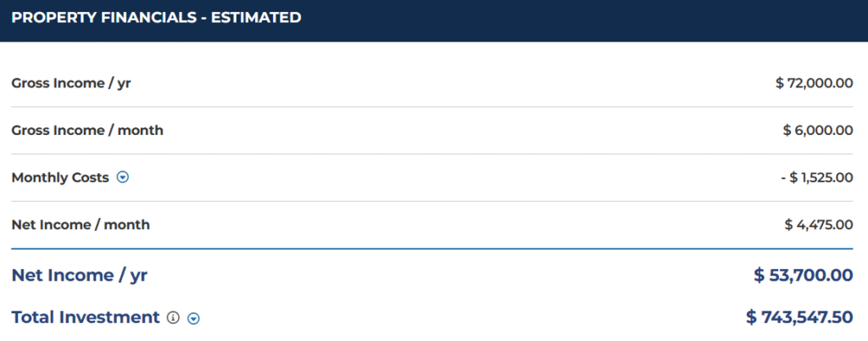The image size is (868, 341).
Task: Select the Gross Income / month label
Action: point(87,131)
